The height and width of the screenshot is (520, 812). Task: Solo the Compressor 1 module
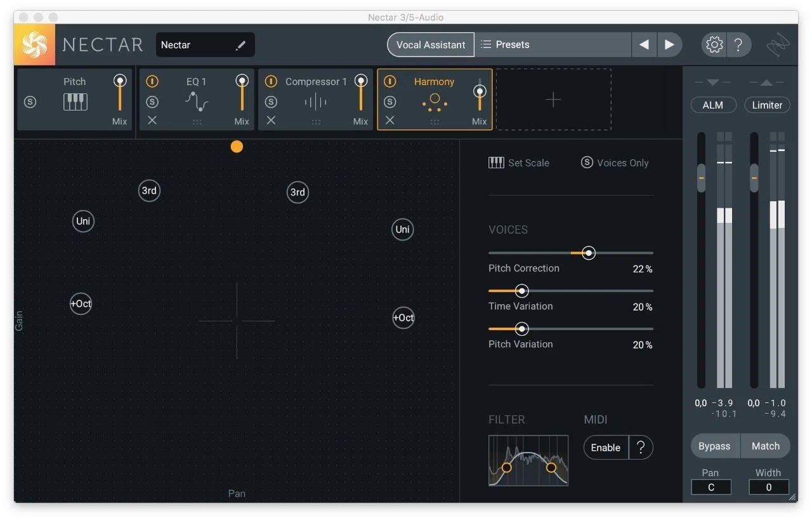[271, 102]
